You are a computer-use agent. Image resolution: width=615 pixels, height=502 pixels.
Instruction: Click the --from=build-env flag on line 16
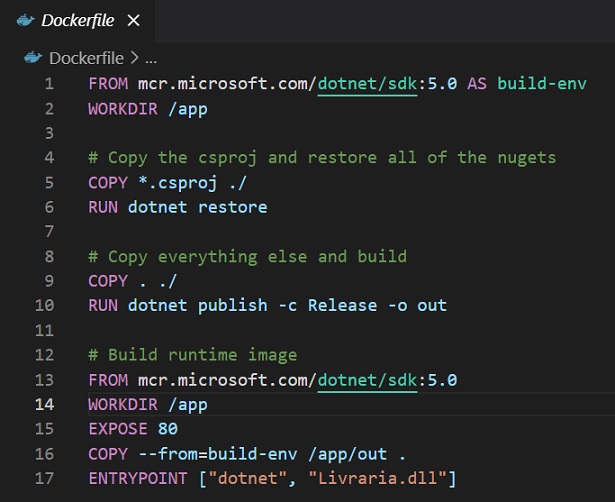pyautogui.click(x=218, y=454)
